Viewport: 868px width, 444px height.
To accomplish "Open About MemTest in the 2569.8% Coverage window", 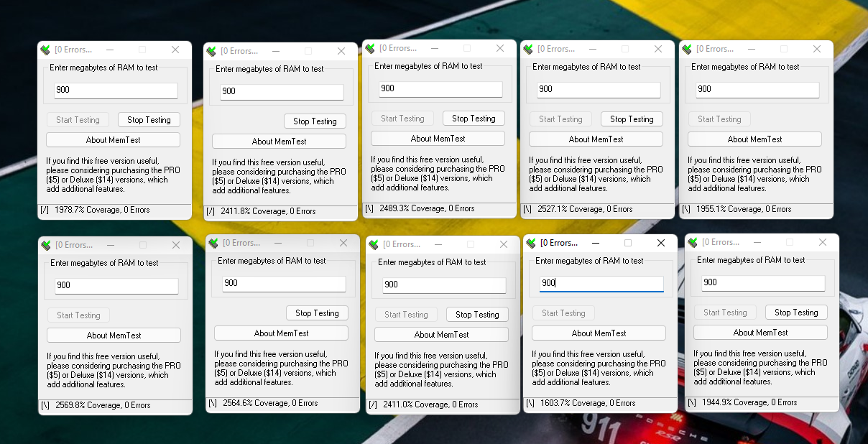I will (114, 336).
